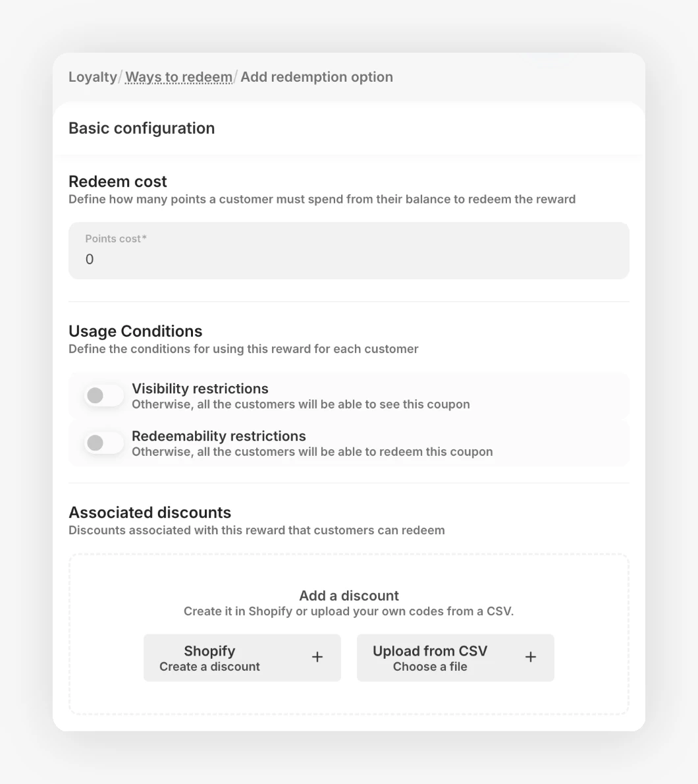
Task: Enable Visibility restrictions toggle
Action: [x=104, y=395]
